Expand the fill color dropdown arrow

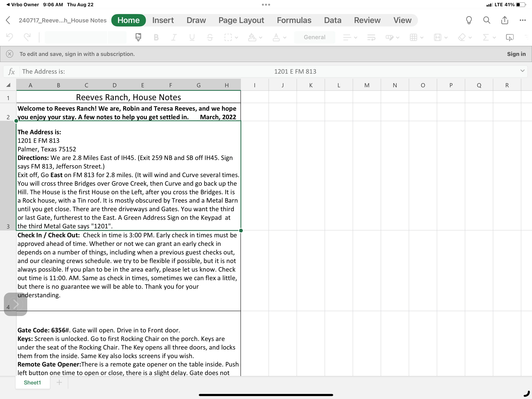pos(261,38)
